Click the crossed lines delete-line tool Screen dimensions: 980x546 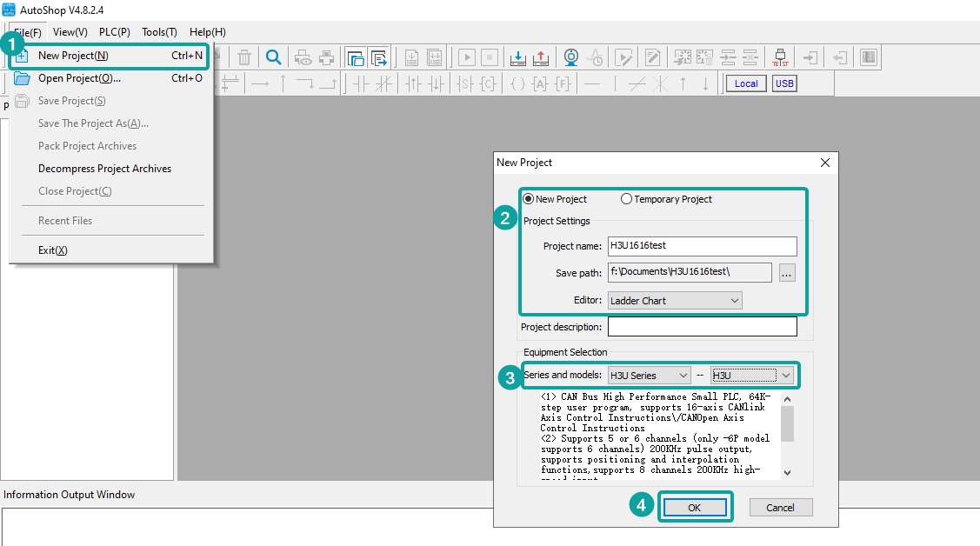coord(660,83)
